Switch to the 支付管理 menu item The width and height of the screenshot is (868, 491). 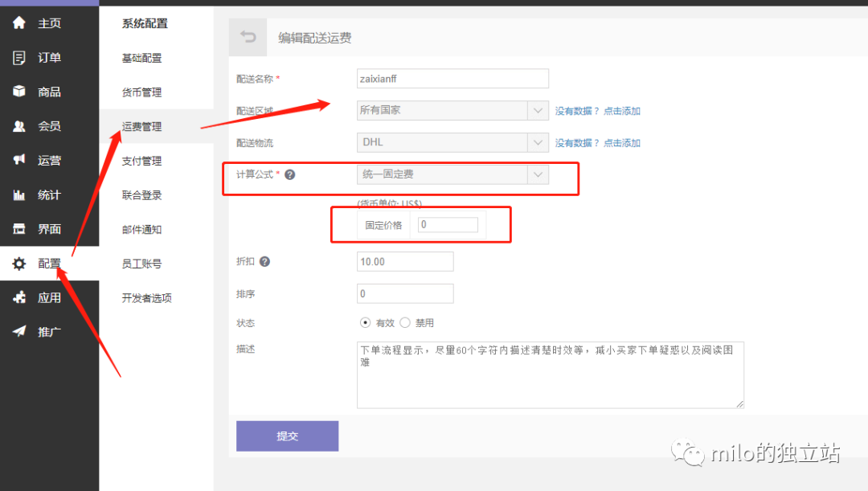coord(143,161)
